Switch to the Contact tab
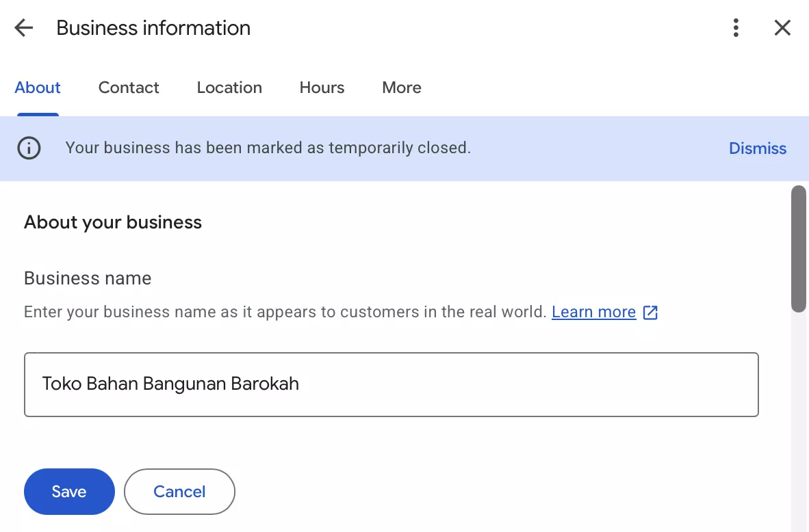 [129, 88]
